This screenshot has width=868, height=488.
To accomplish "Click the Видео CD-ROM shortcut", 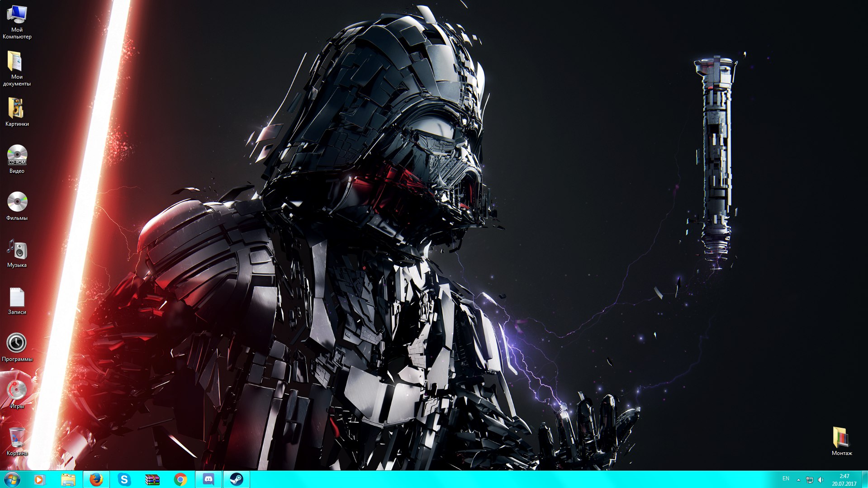I will click(x=17, y=156).
